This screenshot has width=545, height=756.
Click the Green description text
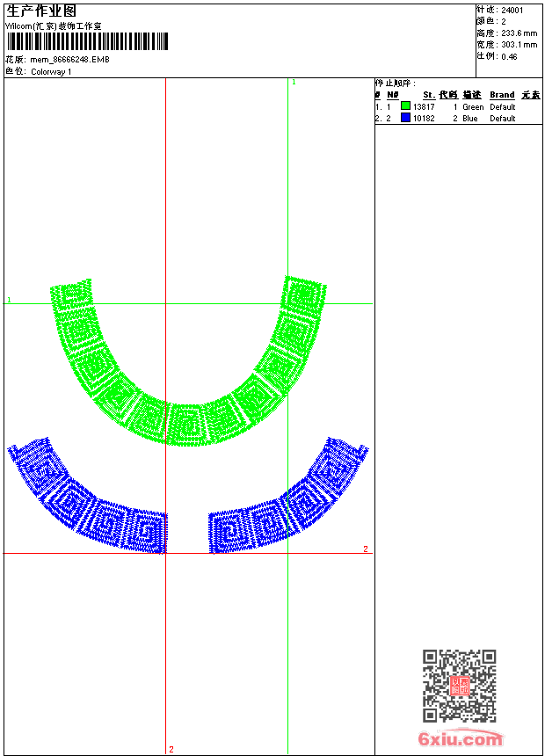pos(473,107)
